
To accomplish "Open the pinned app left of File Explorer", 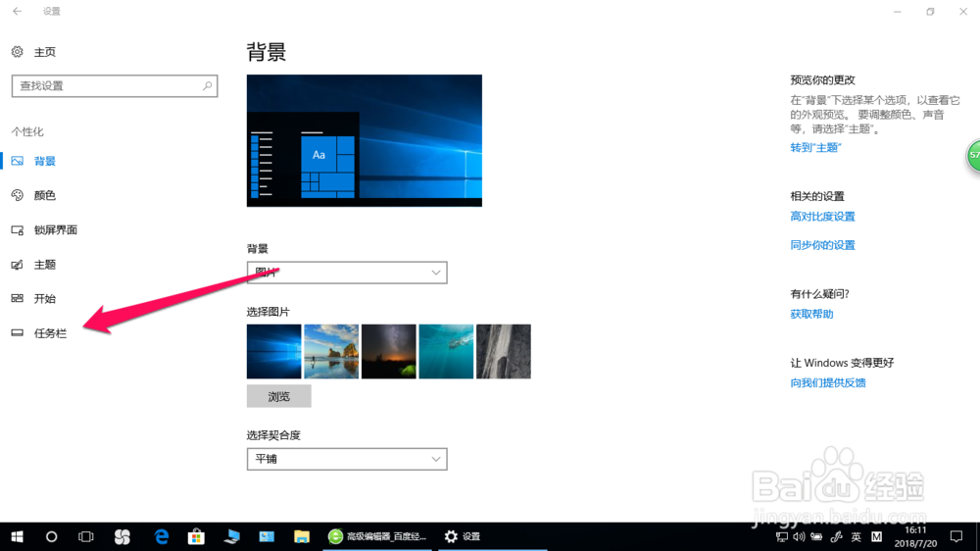I will [x=267, y=536].
